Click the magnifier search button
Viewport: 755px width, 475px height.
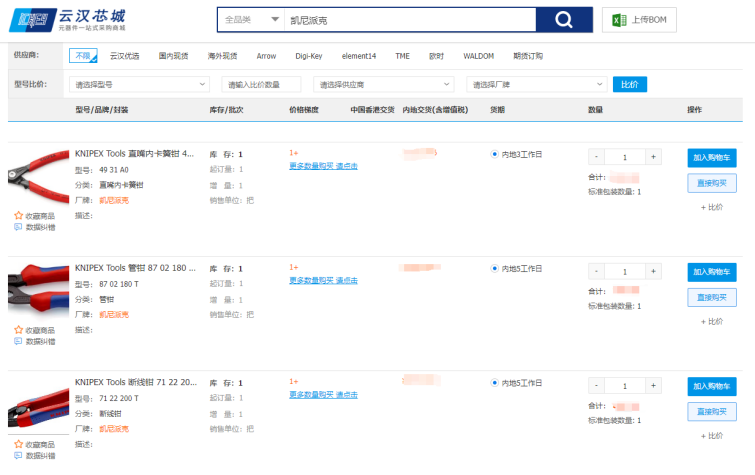[x=564, y=20]
